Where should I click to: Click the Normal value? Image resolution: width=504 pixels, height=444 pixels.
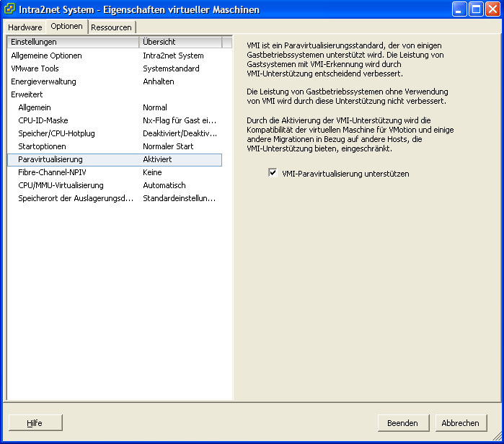tap(155, 107)
